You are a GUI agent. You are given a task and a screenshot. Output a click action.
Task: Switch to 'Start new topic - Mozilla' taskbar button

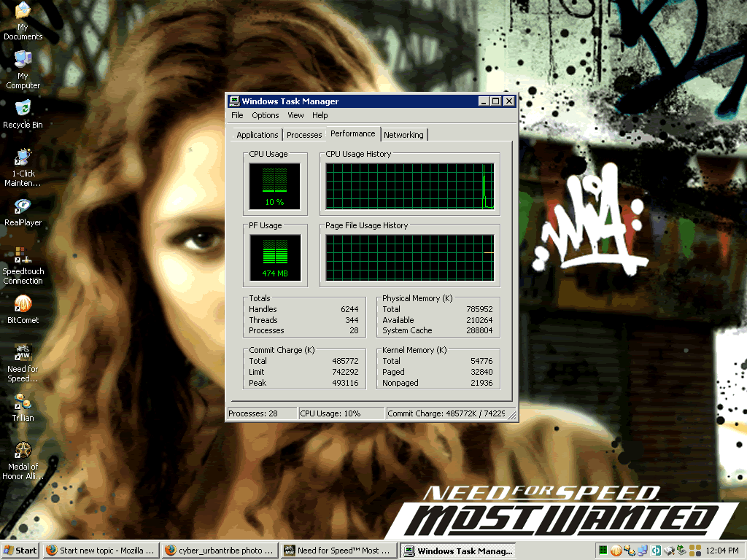tap(101, 551)
